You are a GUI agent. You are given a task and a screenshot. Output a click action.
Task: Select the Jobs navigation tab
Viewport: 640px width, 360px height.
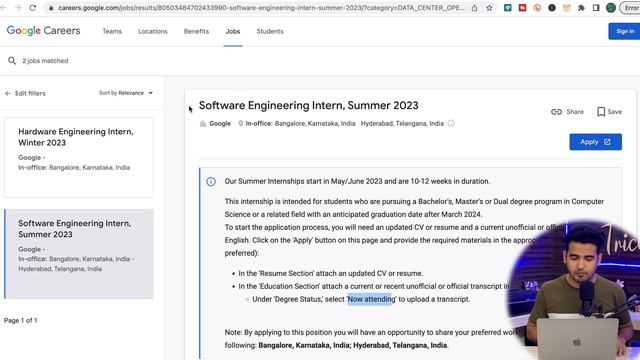[233, 31]
